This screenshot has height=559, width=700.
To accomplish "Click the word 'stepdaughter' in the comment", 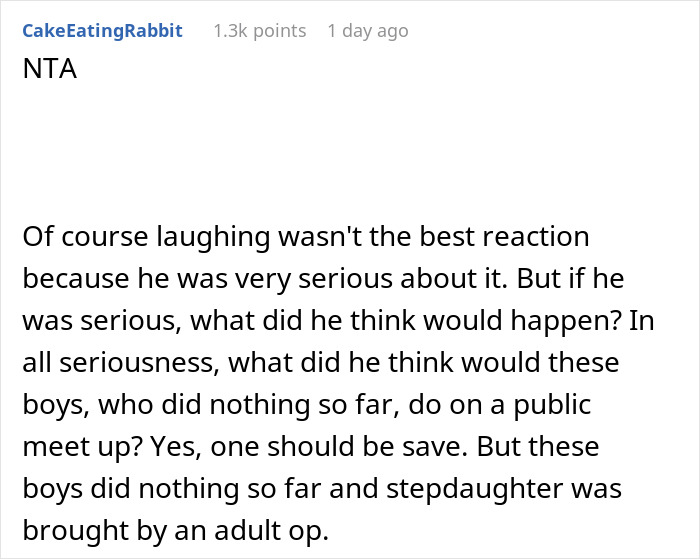I will click(475, 489).
